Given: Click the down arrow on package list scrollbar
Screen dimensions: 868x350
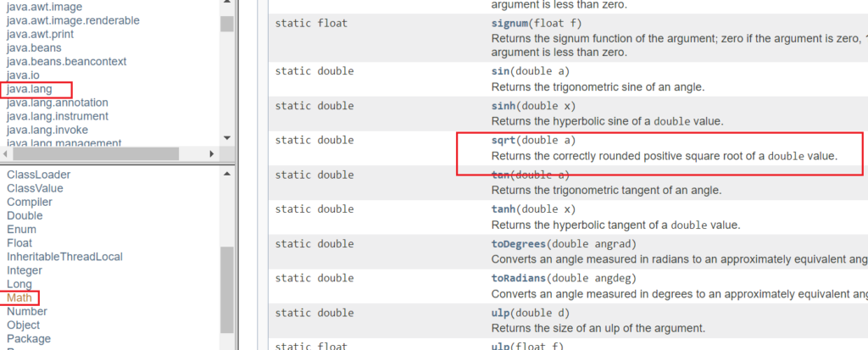Looking at the screenshot, I should 227,138.
